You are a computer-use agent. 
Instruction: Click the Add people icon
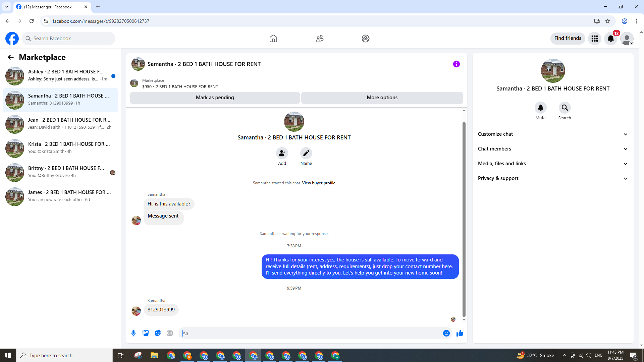(282, 153)
